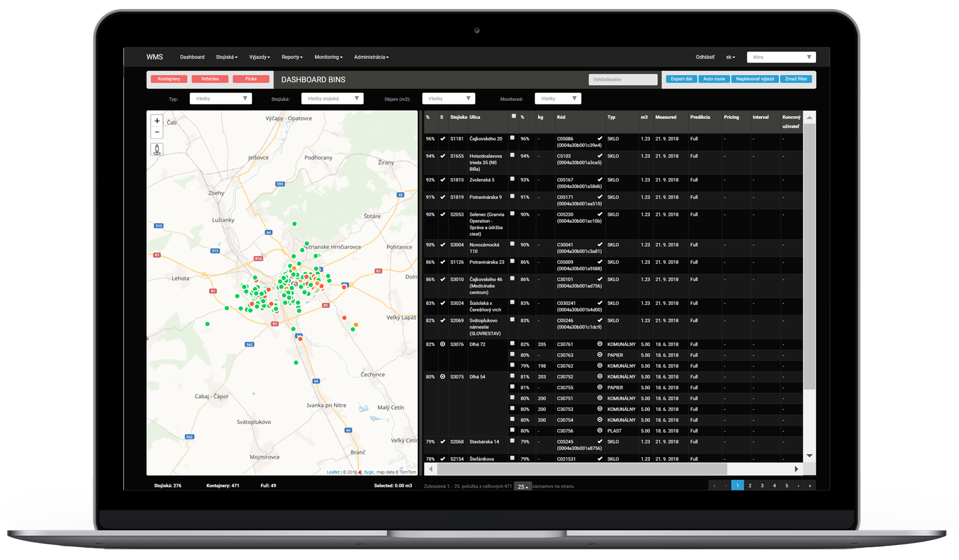Click the Naplánovať výjazd button

755,79
